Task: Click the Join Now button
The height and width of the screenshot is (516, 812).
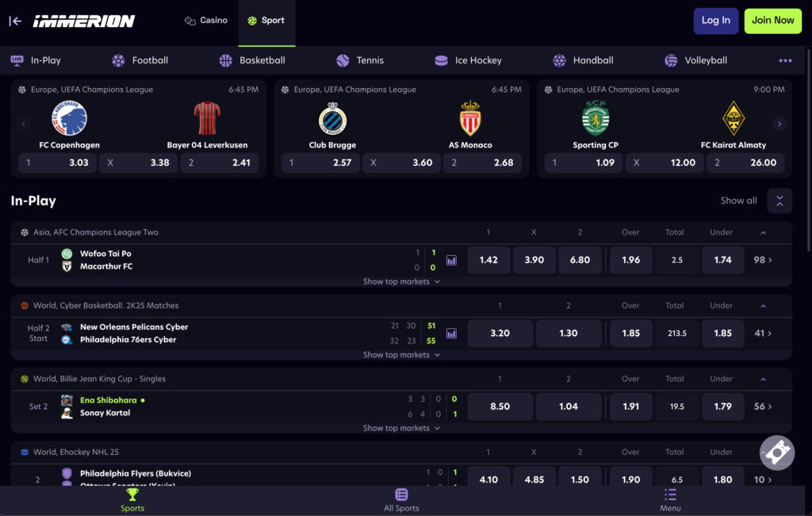Action: click(x=772, y=21)
